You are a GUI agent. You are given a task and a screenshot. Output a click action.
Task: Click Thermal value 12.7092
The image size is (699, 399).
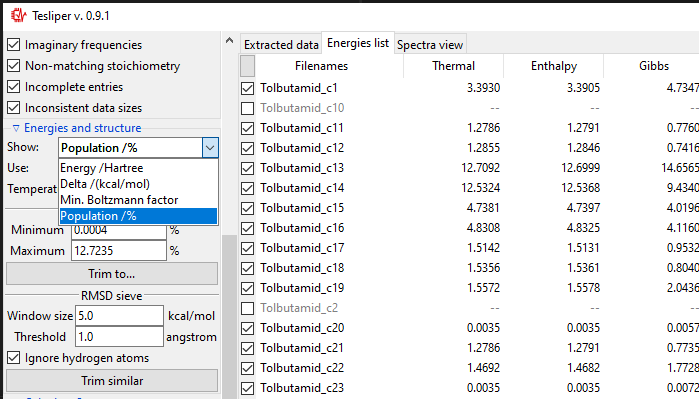pyautogui.click(x=480, y=168)
